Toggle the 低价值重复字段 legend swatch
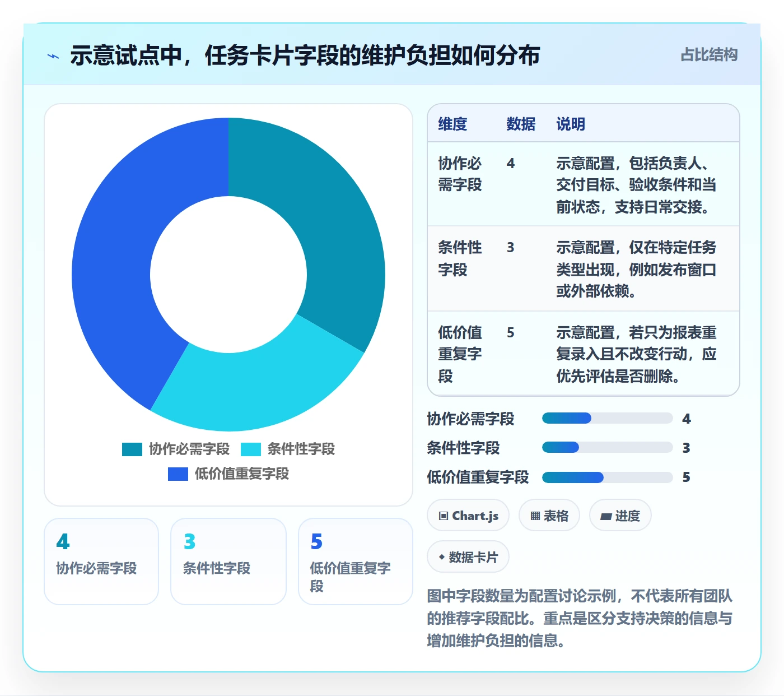The width and height of the screenshot is (784, 696). [x=178, y=474]
